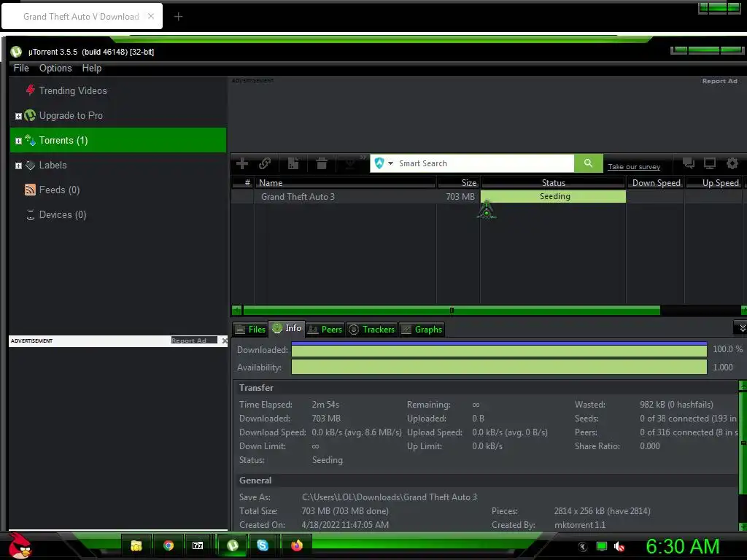Open File Explorer from the taskbar
This screenshot has height=560, width=747.
tap(136, 545)
